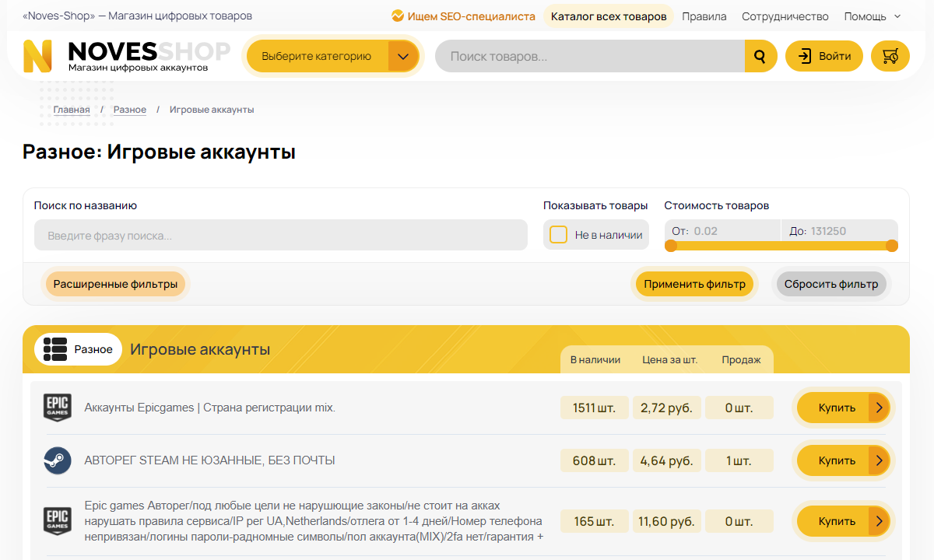Image resolution: width=934 pixels, height=560 pixels.
Task: Focus the 'Введите фразу поиска' field
Action: click(x=281, y=235)
